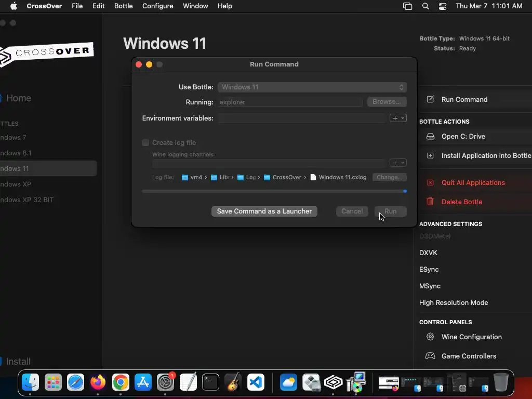The height and width of the screenshot is (399, 532).
Task: Launch Safari from the Dock
Action: [x=75, y=382]
